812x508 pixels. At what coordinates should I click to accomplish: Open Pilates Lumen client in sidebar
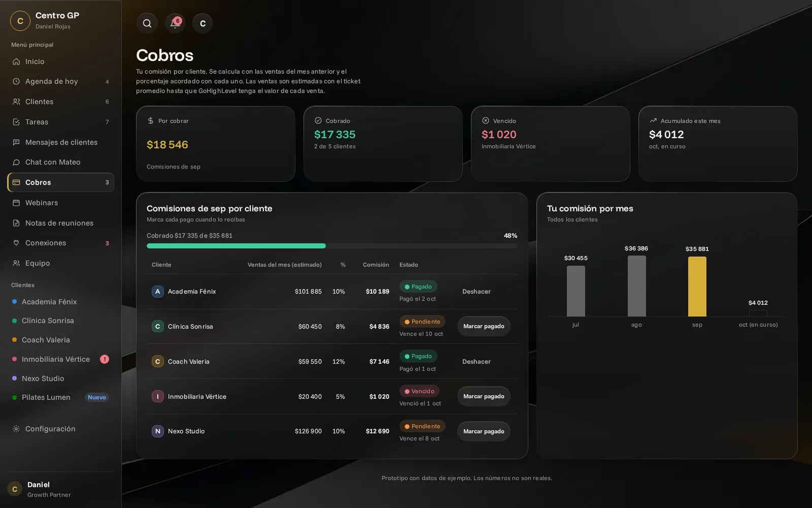coord(61,397)
